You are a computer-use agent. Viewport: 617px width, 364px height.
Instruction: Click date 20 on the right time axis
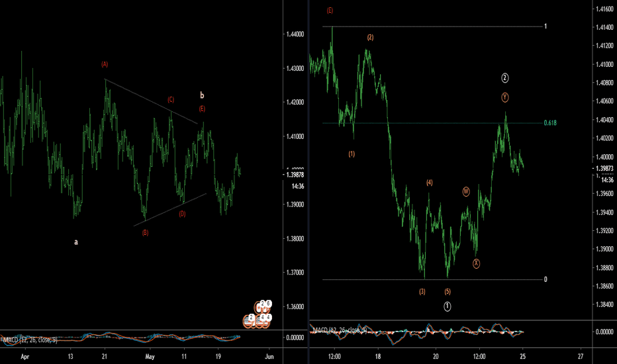(x=436, y=357)
